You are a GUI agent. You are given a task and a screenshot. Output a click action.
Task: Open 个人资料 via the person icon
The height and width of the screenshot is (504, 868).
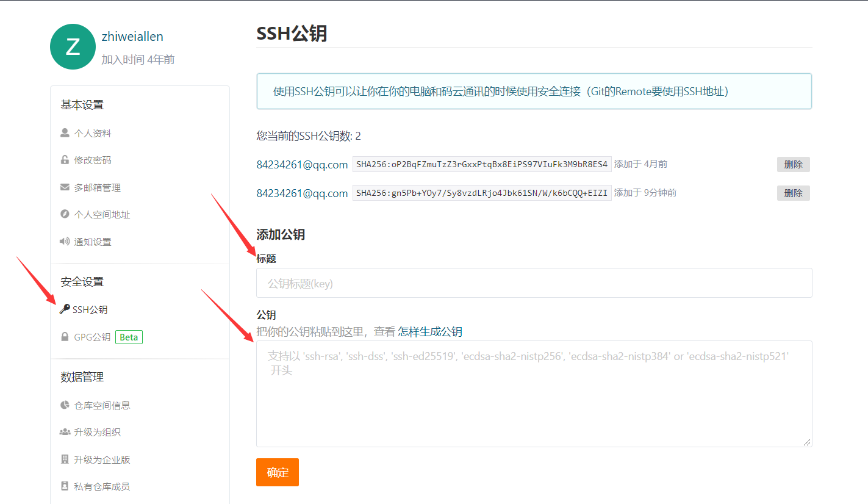[64, 132]
